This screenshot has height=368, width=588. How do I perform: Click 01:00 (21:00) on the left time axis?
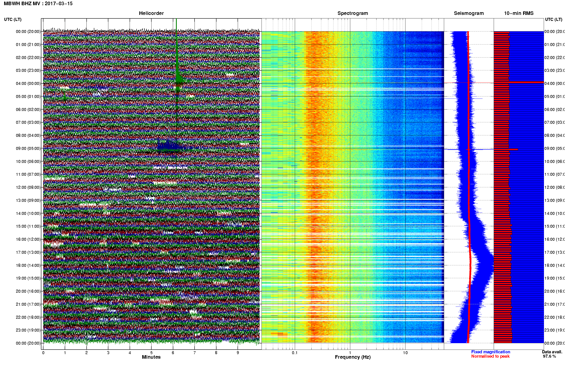(28, 44)
